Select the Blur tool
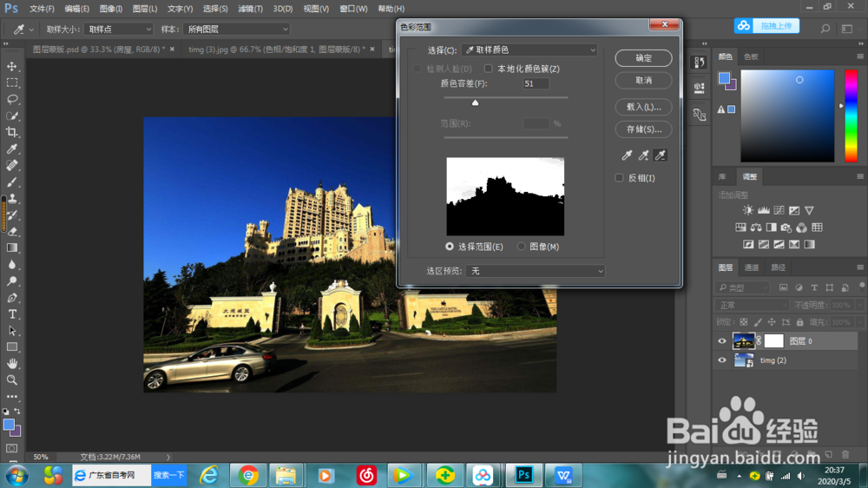 click(11, 265)
